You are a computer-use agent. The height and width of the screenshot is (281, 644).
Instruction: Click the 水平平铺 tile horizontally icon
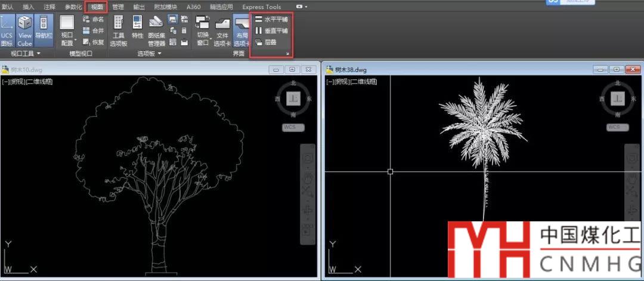click(x=258, y=20)
